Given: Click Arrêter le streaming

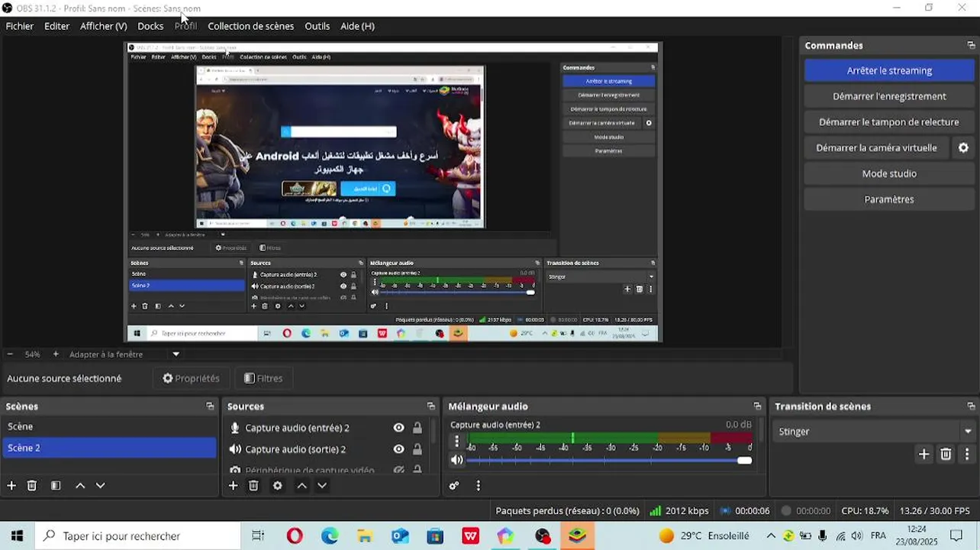Looking at the screenshot, I should (x=889, y=70).
